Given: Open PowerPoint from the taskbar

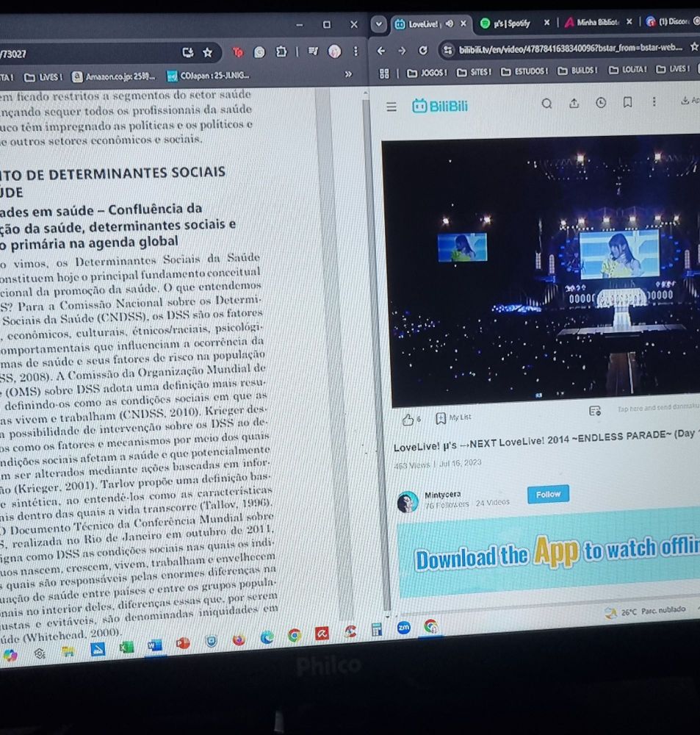Looking at the screenshot, I should [183, 643].
